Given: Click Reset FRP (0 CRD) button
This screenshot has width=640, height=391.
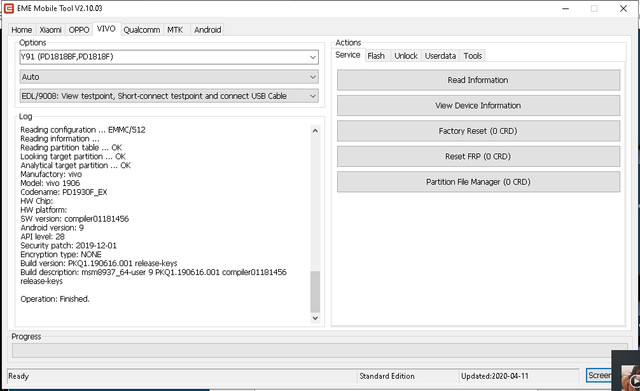Looking at the screenshot, I should click(478, 156).
